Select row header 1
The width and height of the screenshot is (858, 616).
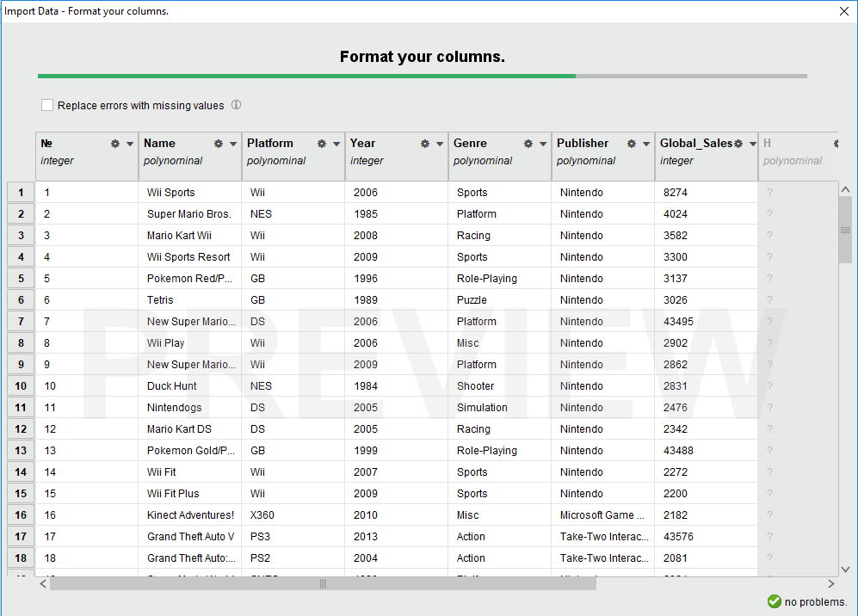click(21, 193)
